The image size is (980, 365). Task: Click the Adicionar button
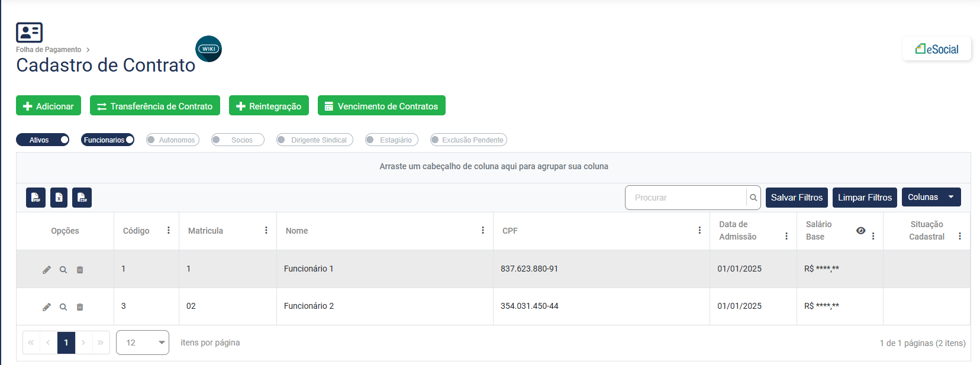[x=49, y=106]
